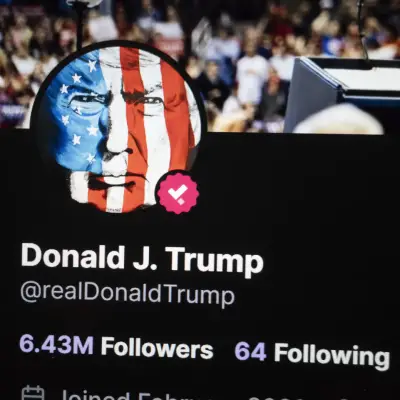
Task: Click the red-striped side of avatar
Action: click(157, 120)
